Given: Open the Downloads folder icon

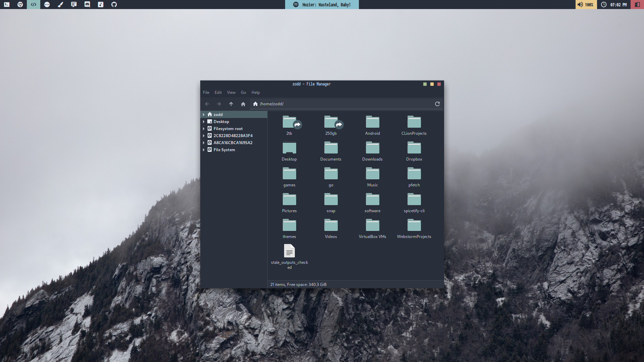Looking at the screenshot, I should tap(372, 148).
